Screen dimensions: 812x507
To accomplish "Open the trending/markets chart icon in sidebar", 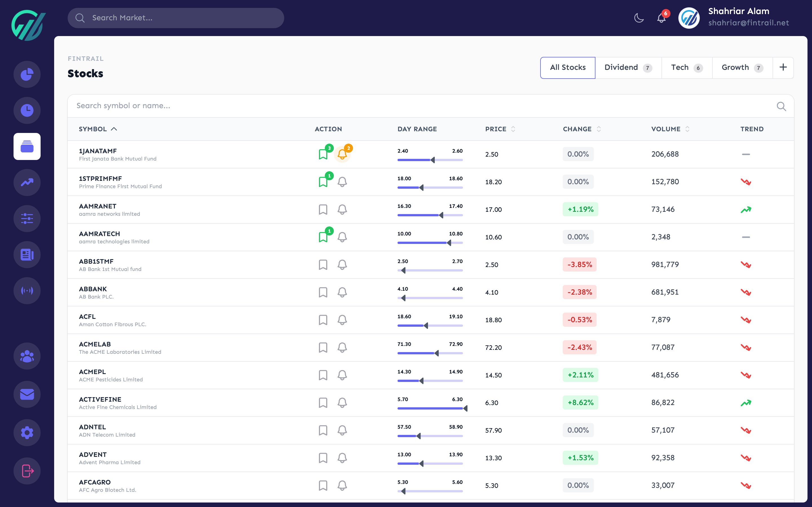I will pyautogui.click(x=27, y=183).
